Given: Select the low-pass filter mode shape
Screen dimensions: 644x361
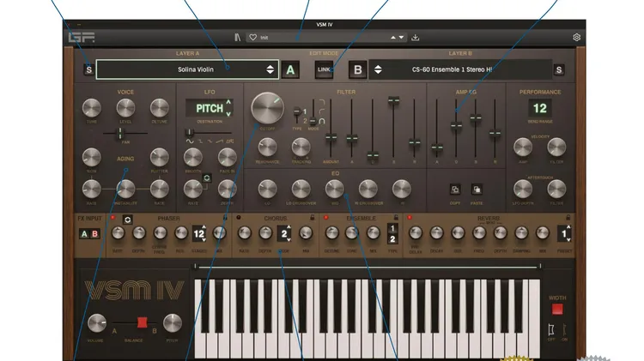Looking at the screenshot, I should (x=322, y=102).
